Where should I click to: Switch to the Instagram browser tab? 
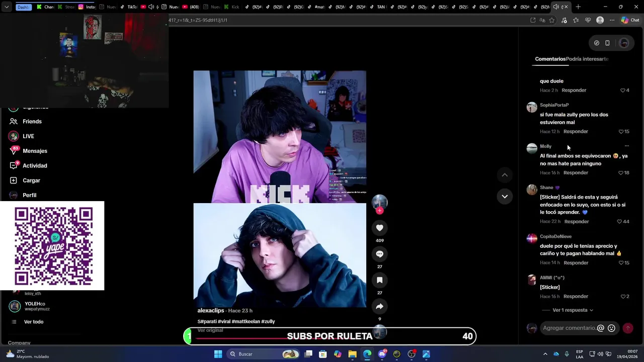pyautogui.click(x=87, y=7)
